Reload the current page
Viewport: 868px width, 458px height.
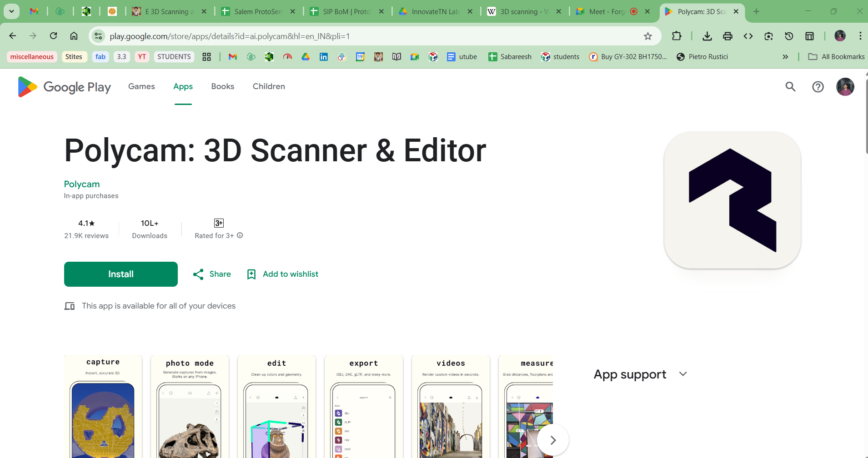tap(53, 36)
